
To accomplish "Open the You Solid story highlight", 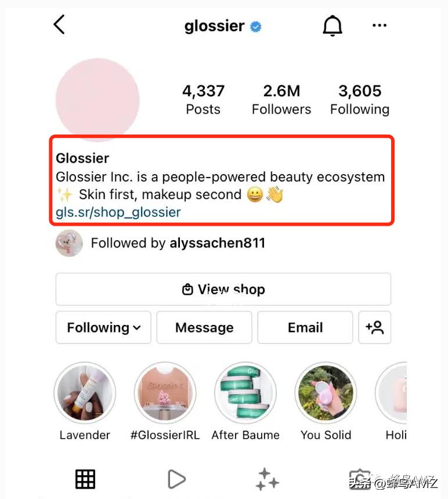I will pos(326,394).
